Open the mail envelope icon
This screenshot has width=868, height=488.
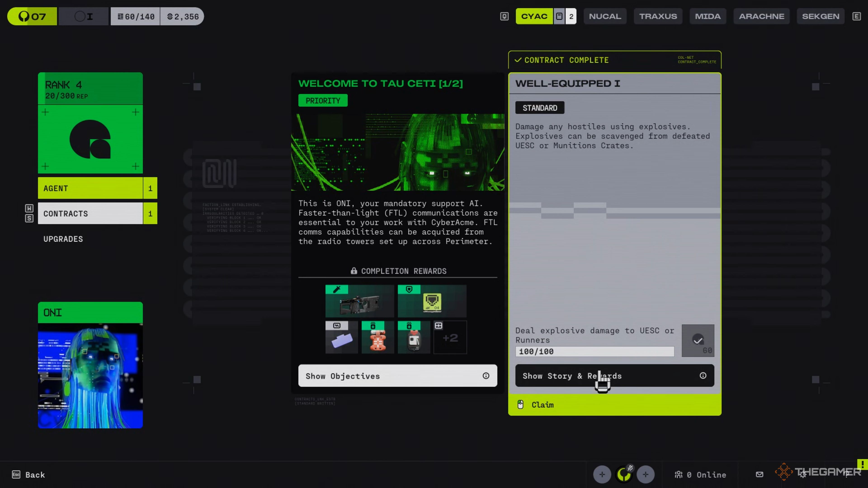[759, 474]
